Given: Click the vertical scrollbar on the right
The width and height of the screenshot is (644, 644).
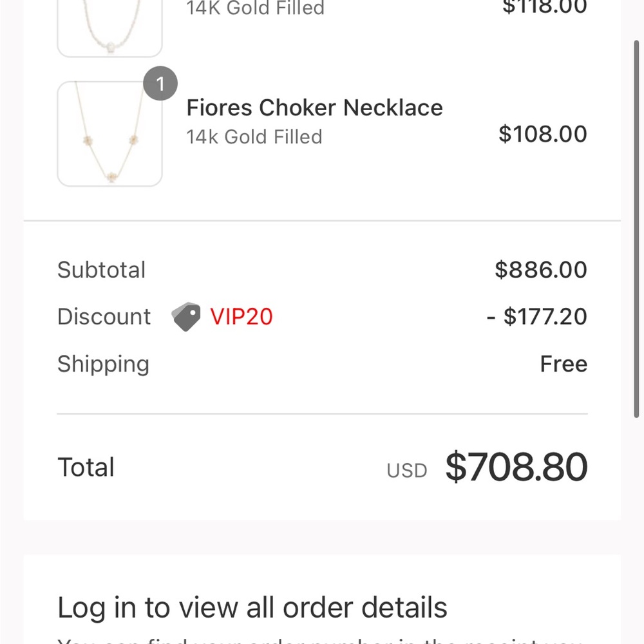Looking at the screenshot, I should [636, 229].
